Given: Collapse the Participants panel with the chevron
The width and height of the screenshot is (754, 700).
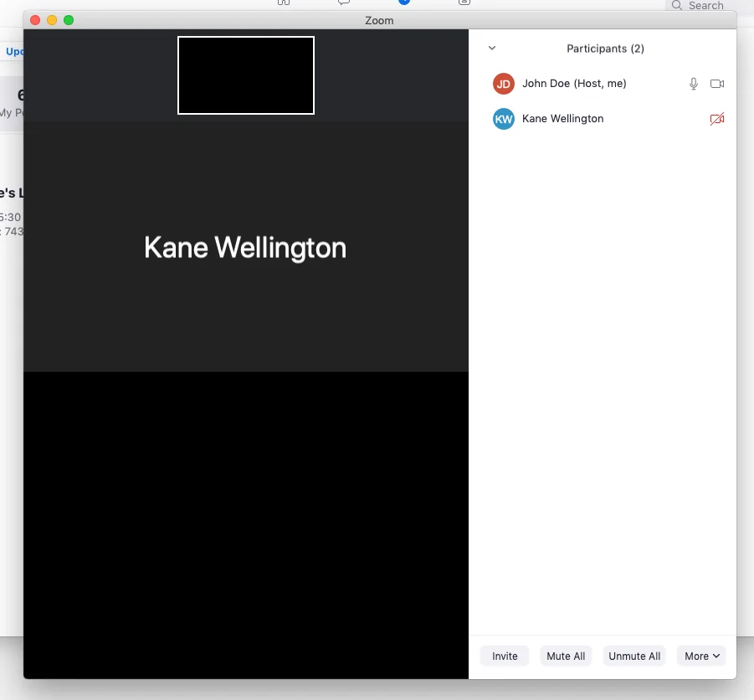Looking at the screenshot, I should (492, 48).
